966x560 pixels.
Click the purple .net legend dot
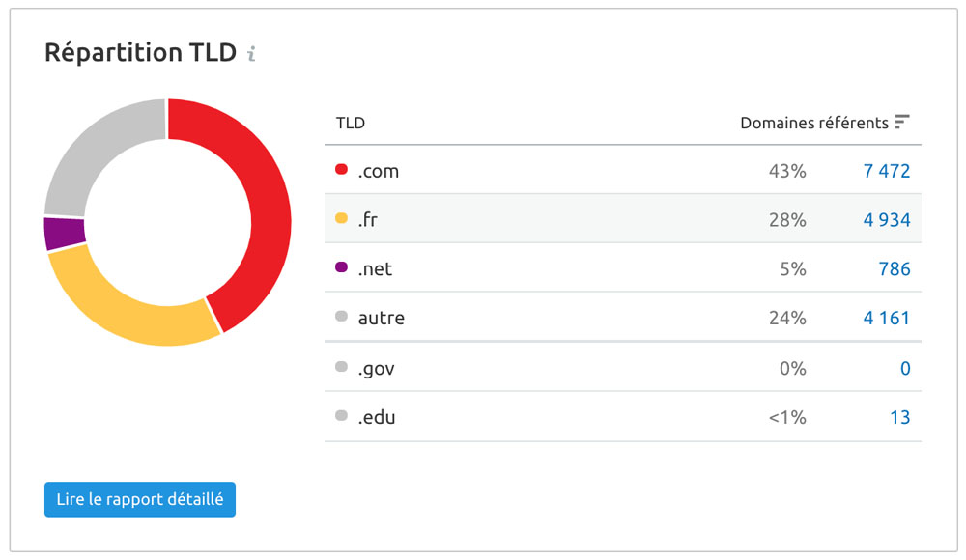(x=341, y=267)
